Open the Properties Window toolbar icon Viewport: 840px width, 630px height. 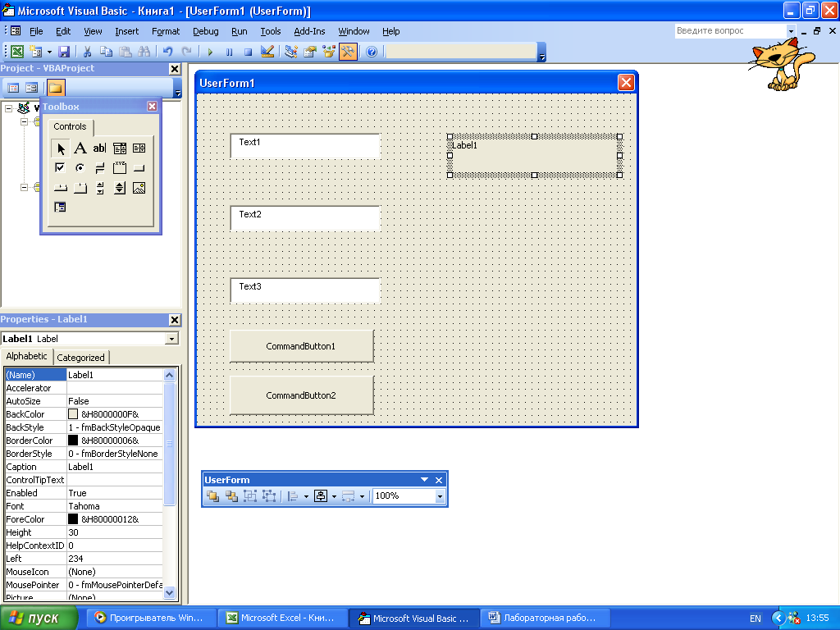pos(310,52)
